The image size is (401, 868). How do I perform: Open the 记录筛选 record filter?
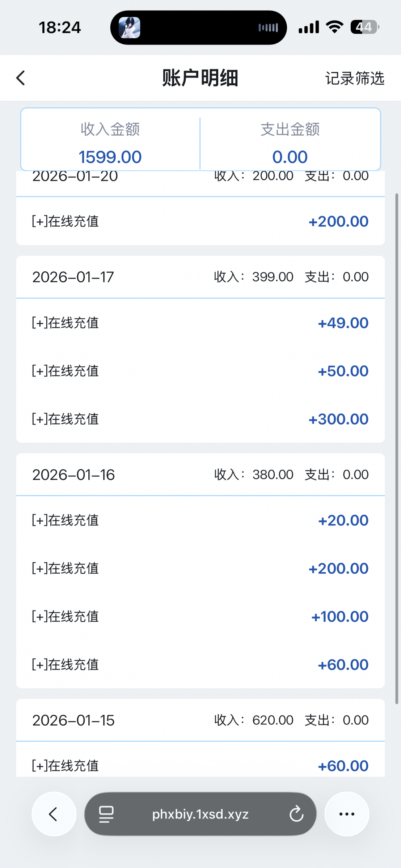pos(354,78)
